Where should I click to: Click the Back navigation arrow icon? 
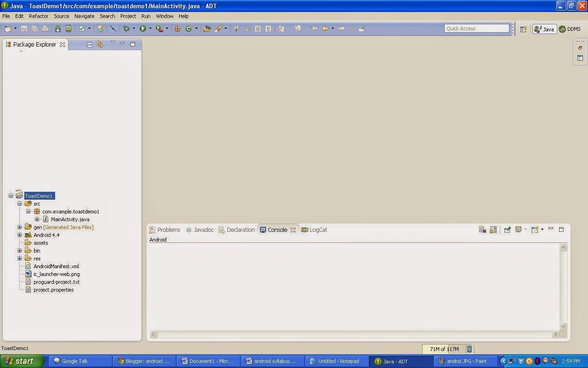point(325,29)
